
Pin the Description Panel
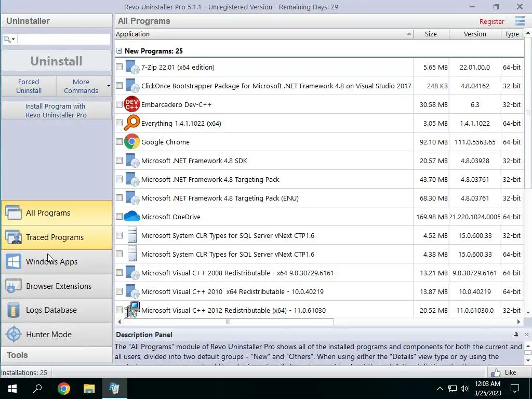(516, 335)
